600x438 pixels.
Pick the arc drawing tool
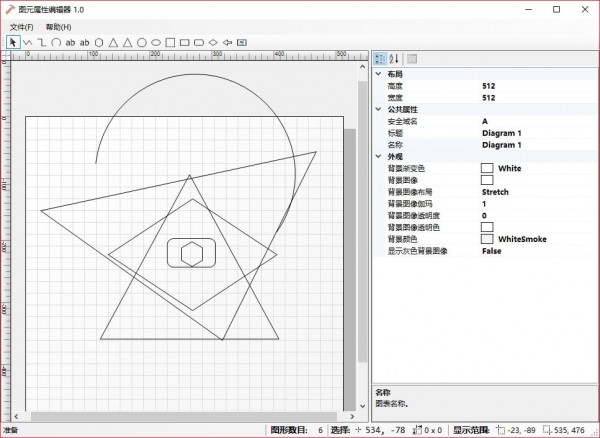tap(56, 42)
